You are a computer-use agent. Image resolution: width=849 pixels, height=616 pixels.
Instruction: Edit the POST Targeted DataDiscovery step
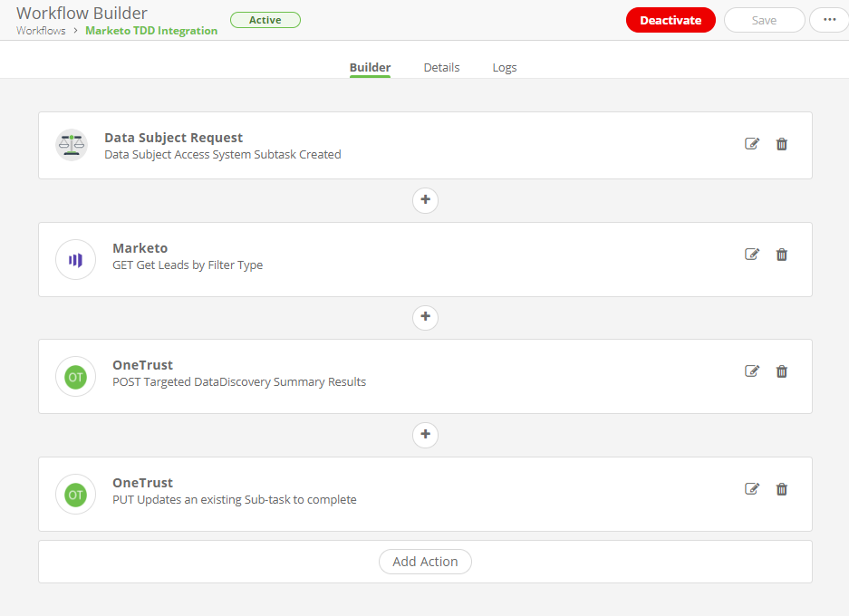(x=751, y=371)
